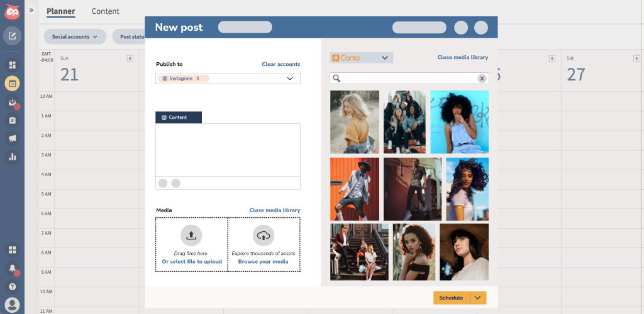Expand the Schedule button arrow menu
644x314 pixels.
tap(477, 298)
